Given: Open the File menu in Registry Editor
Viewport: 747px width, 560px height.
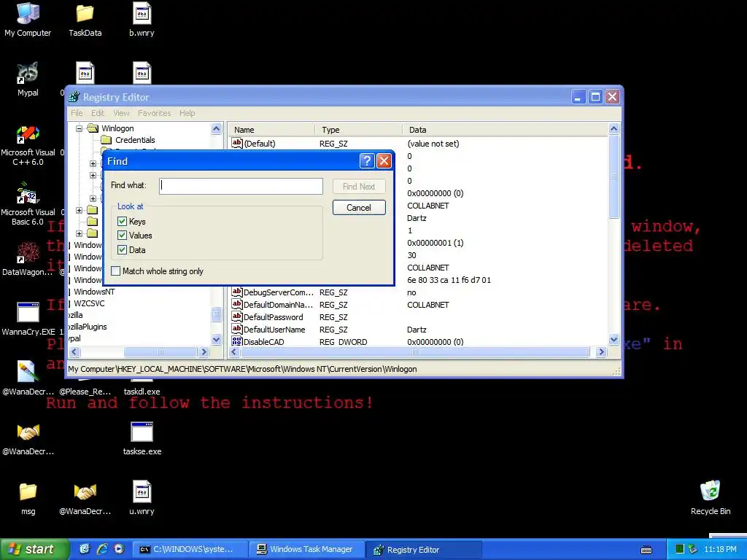Looking at the screenshot, I should pos(77,113).
